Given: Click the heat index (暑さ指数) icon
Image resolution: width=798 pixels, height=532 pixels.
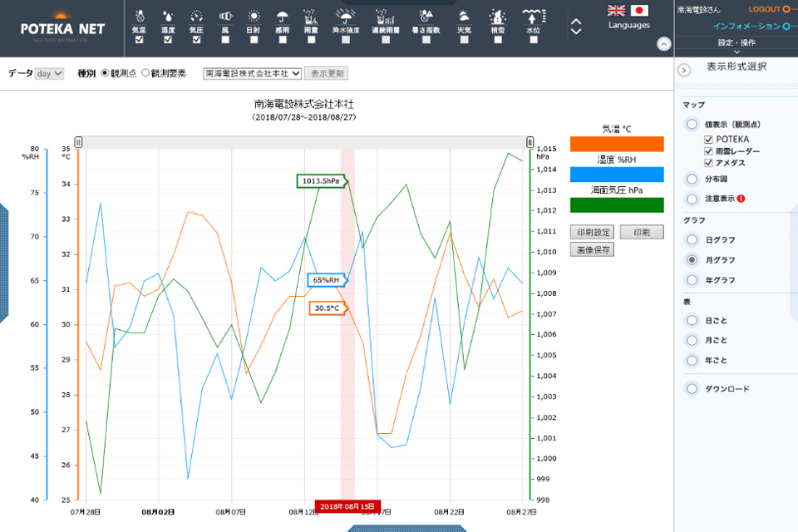Looking at the screenshot, I should tap(426, 17).
